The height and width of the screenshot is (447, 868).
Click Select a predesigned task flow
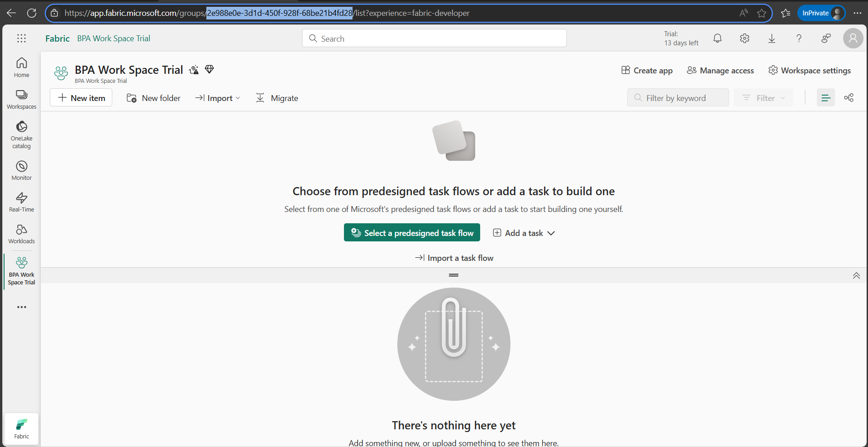coord(412,233)
